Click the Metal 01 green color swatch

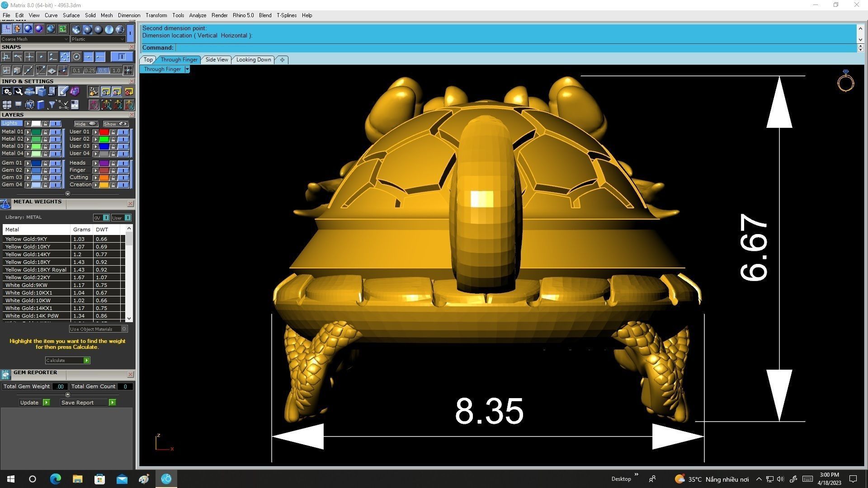36,132
